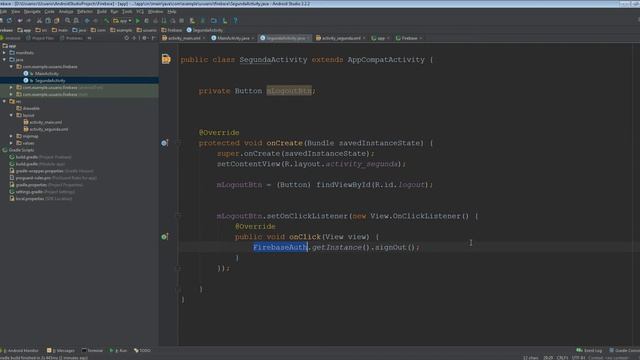This screenshot has height=360, width=640.
Task: Click the override gutter icon beside onCreate
Action: click(164, 143)
